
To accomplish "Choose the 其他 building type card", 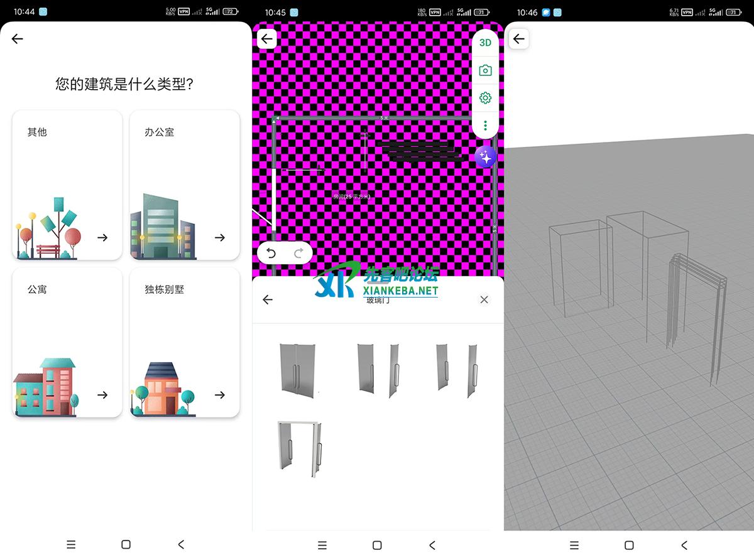I will click(67, 185).
